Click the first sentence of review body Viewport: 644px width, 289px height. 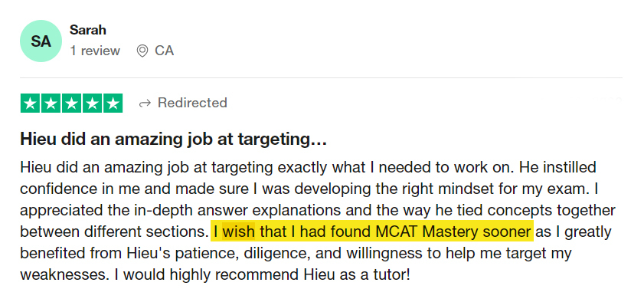click(269, 168)
